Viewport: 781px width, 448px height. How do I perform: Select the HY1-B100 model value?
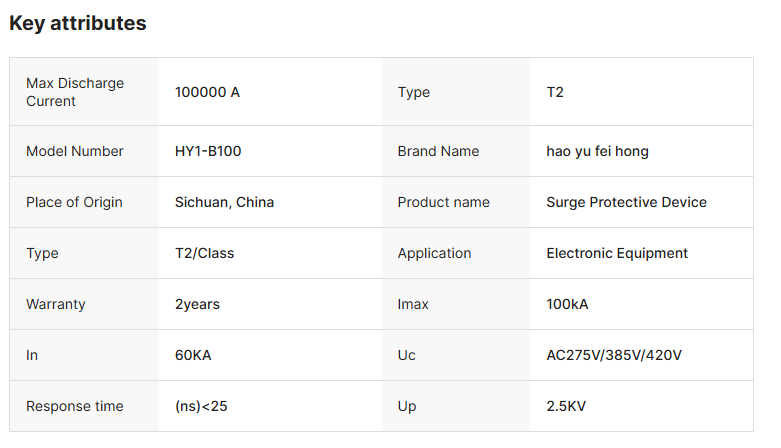(208, 151)
